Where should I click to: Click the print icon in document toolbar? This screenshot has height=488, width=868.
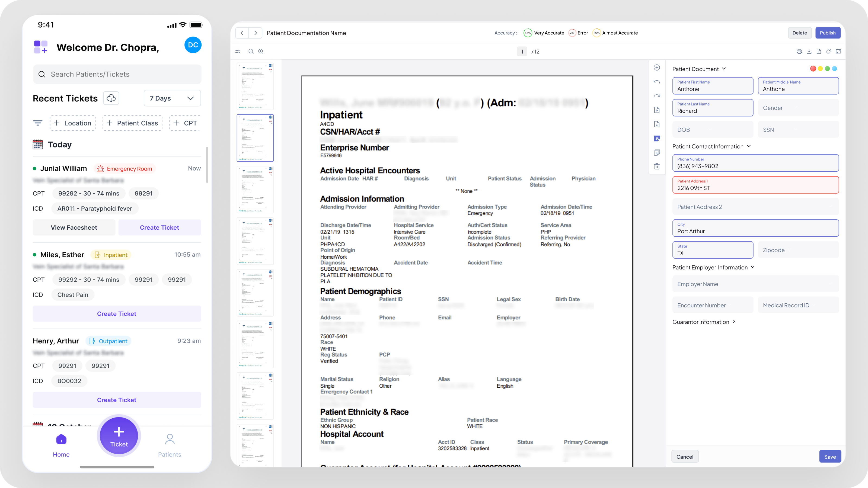799,52
